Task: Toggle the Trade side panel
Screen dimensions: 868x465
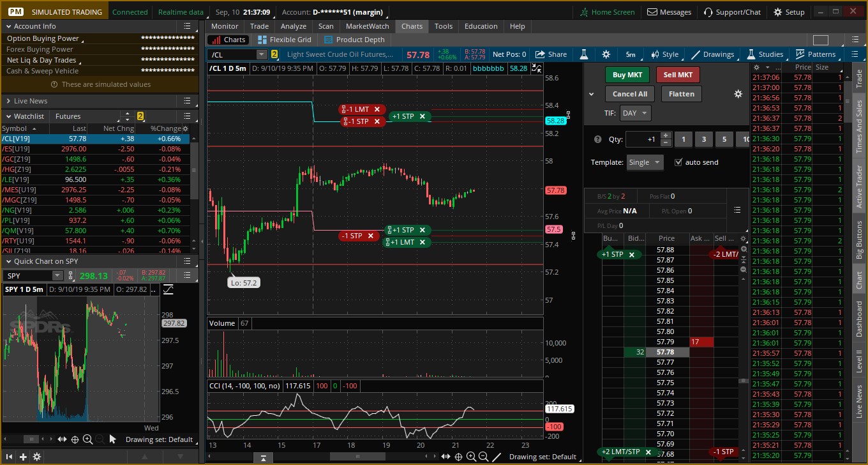Action: pyautogui.click(x=859, y=79)
